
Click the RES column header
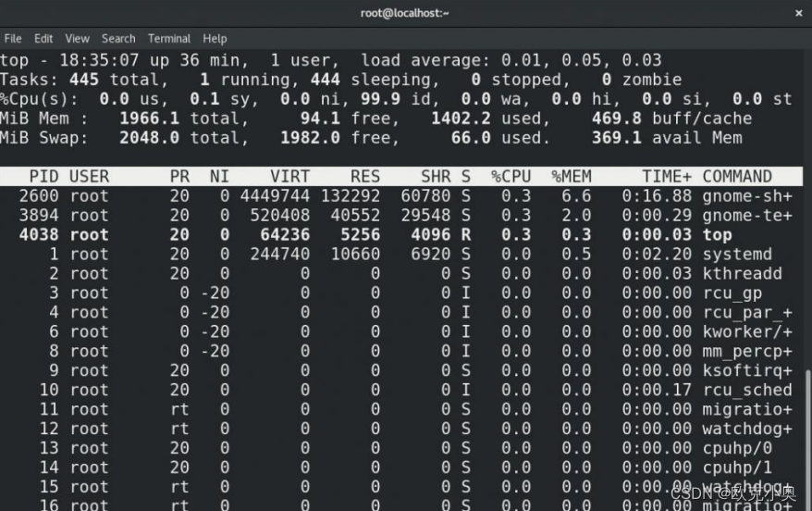pos(365,176)
